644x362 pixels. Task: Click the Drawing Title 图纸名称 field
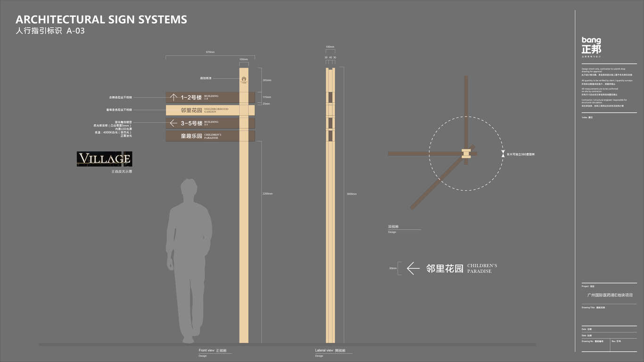point(593,307)
